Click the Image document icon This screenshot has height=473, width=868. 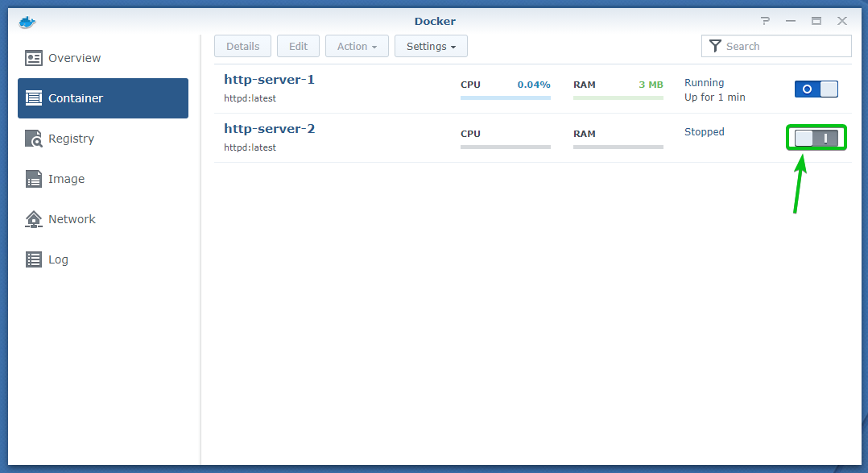pos(33,179)
